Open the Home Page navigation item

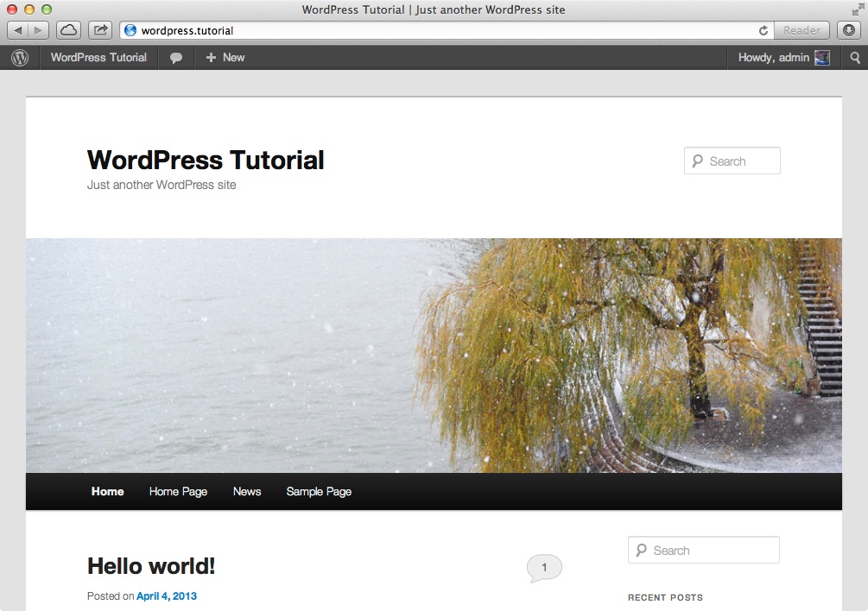(x=178, y=492)
